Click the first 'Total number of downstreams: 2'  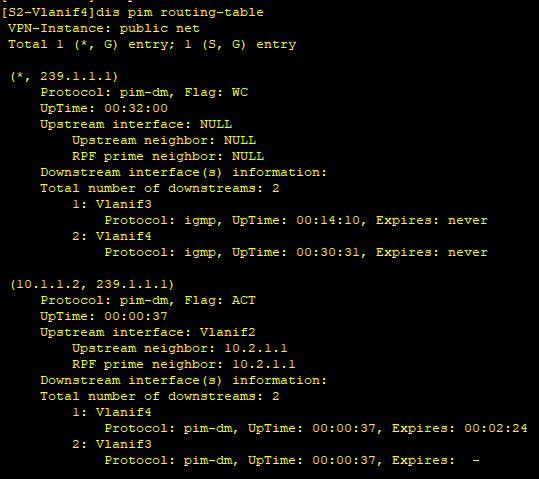[160, 188]
